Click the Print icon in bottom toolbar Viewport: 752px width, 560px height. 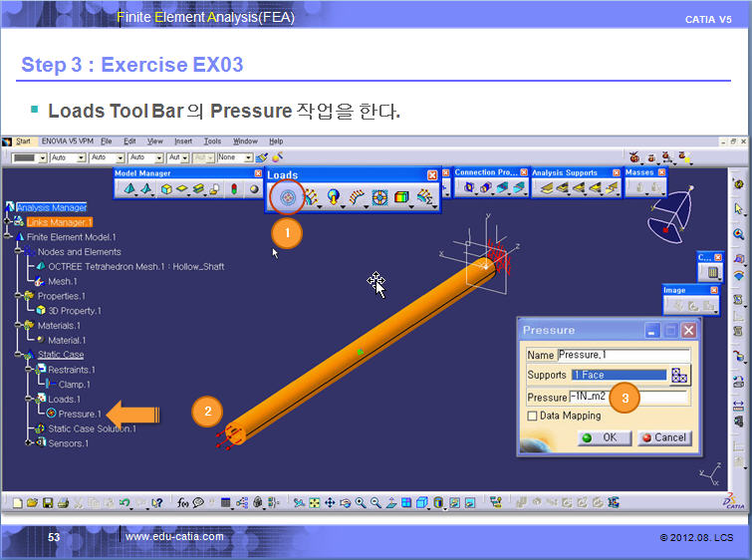[62, 503]
